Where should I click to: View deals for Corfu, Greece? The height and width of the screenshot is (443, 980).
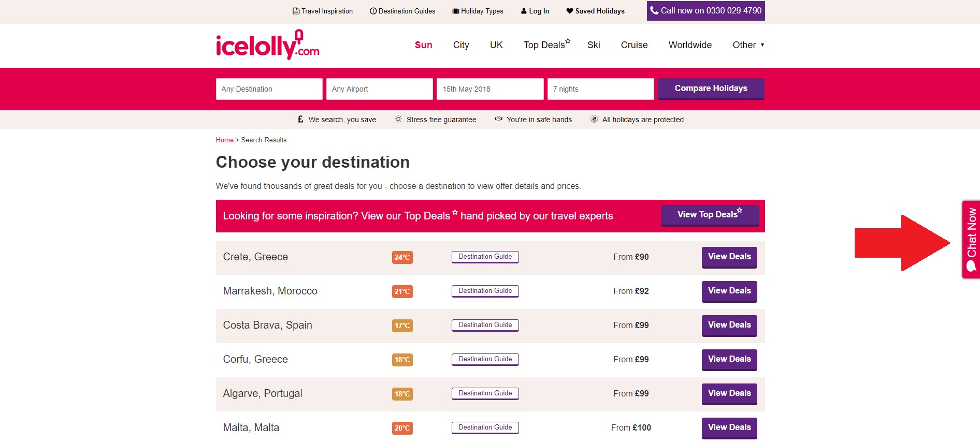729,360
